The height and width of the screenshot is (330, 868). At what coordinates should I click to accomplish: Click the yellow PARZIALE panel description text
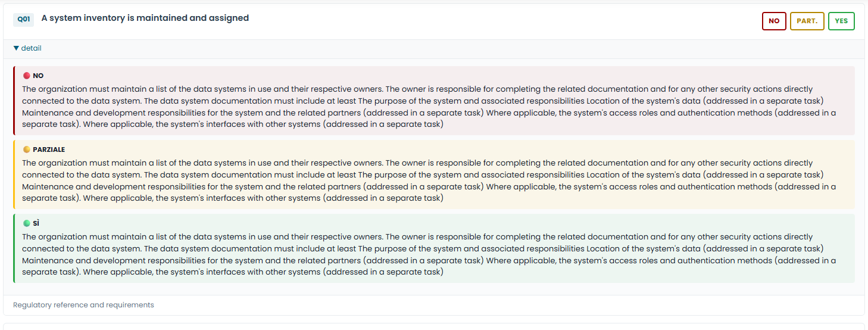tap(429, 180)
